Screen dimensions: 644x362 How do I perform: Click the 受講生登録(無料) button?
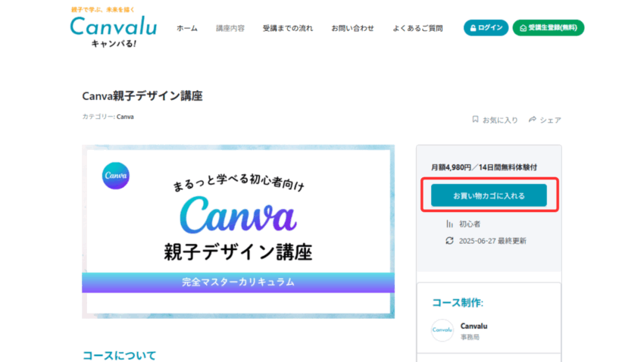pos(548,28)
